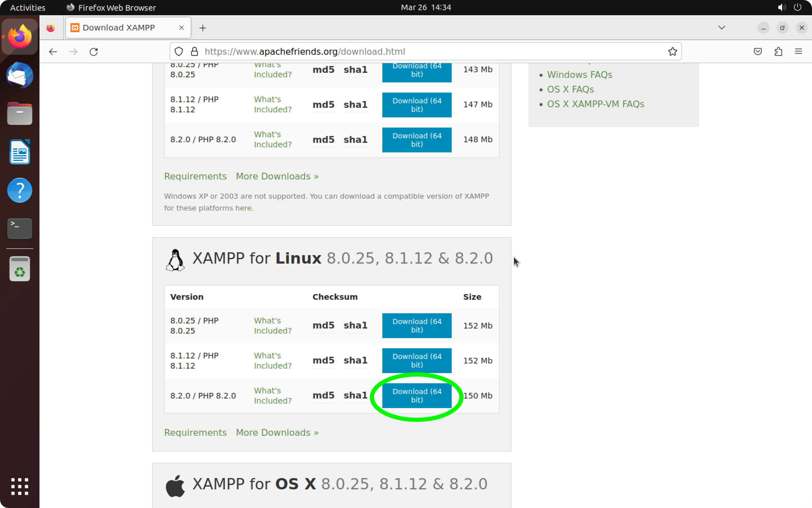Download Linux XAMPP 8.1.12 64 bit
The width and height of the screenshot is (812, 508).
pyautogui.click(x=417, y=360)
